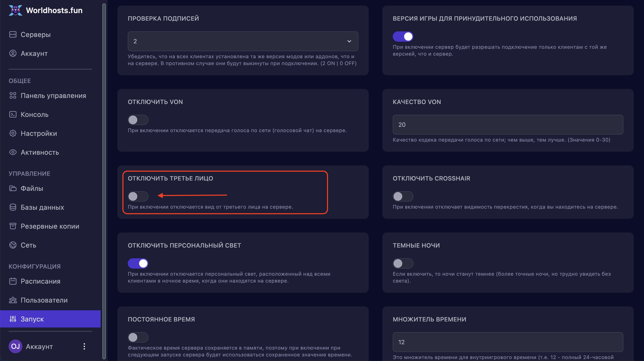Click the OJ account avatar
The image size is (644, 361).
point(15,346)
